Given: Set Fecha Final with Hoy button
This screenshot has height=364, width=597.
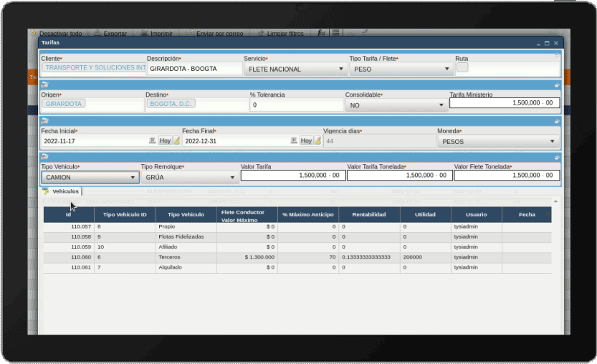Looking at the screenshot, I should (307, 141).
